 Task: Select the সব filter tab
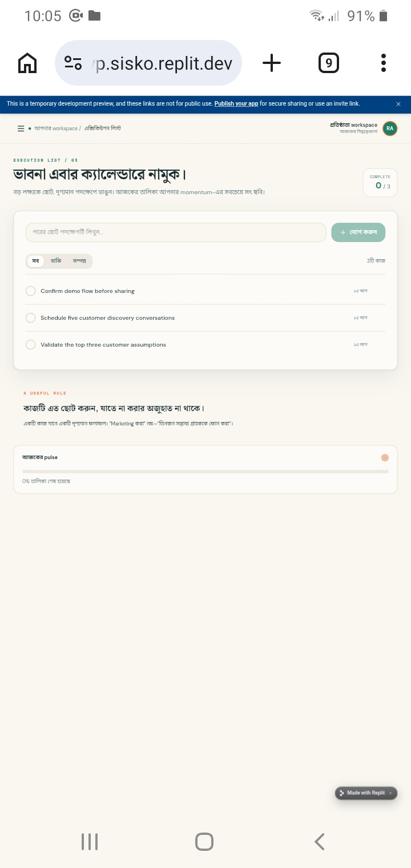click(35, 261)
